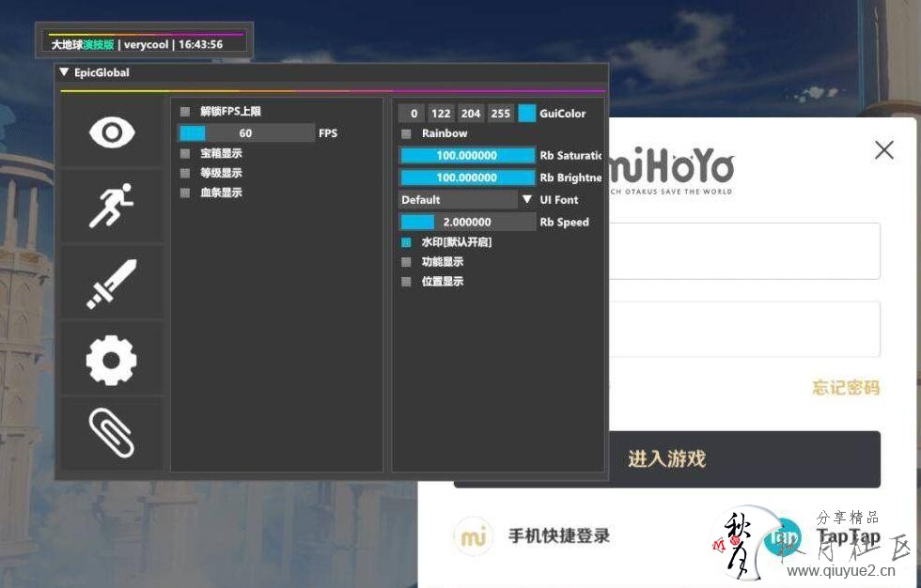
Task: Click the 忘记密码 forgot password link
Action: click(846, 387)
